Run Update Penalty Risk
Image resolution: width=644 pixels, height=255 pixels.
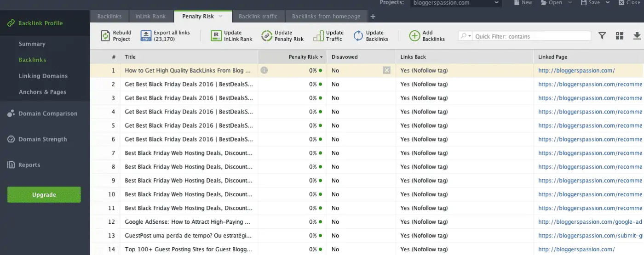click(x=267, y=36)
